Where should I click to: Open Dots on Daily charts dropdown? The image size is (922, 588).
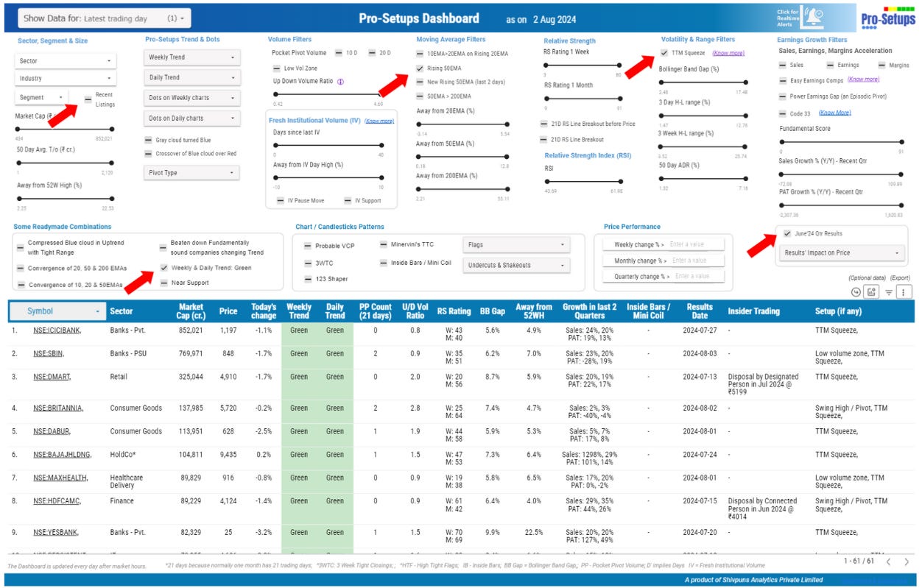[x=192, y=118]
